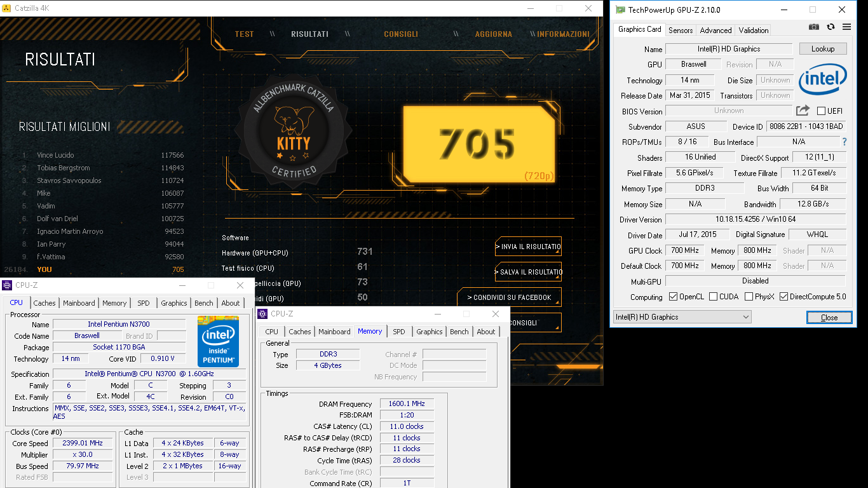Toggle the CUDA checkbox
Image resolution: width=868 pixels, height=488 pixels.
tap(713, 297)
